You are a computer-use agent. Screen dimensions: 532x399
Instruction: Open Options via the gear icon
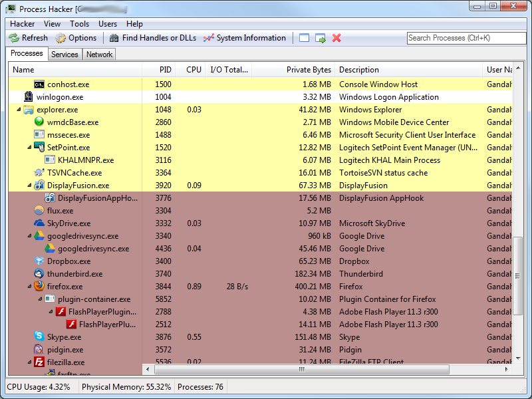tap(61, 38)
